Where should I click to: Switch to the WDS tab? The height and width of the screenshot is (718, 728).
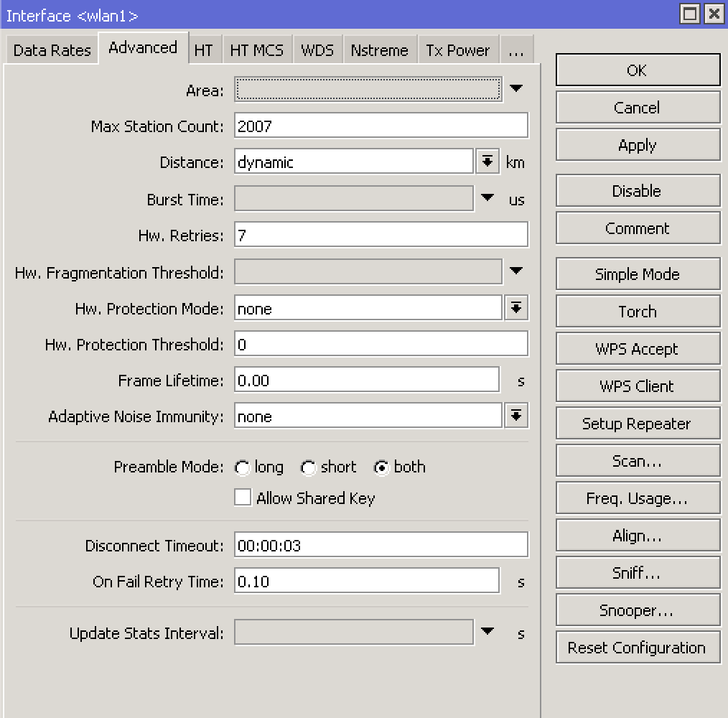pyautogui.click(x=317, y=50)
